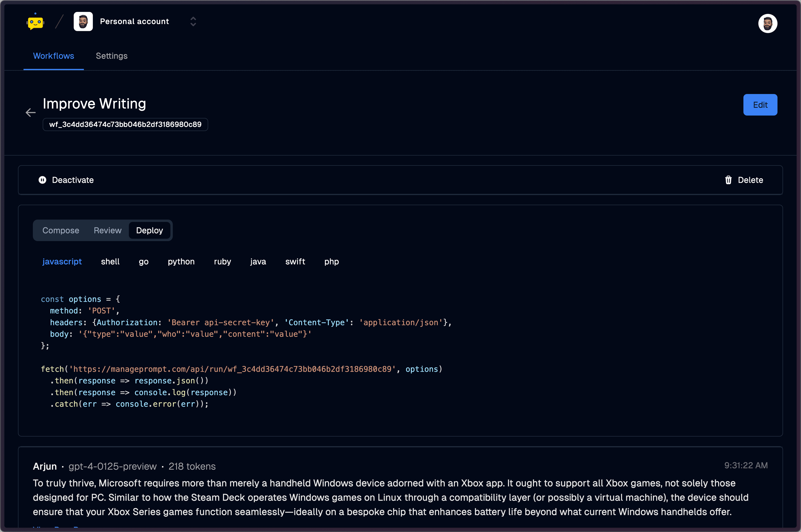Open the profile avatar in the top-right corner

click(x=768, y=23)
